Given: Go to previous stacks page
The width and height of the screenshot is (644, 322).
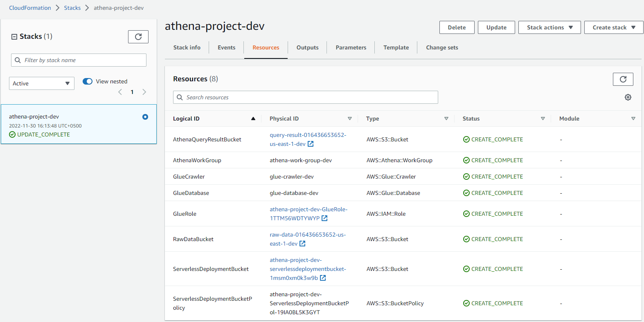Looking at the screenshot, I should tap(120, 92).
